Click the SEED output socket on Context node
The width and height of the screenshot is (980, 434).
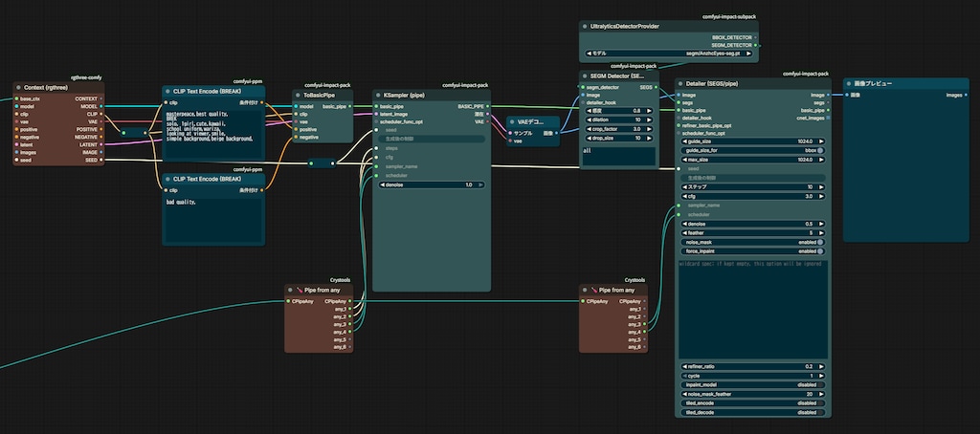(x=100, y=160)
